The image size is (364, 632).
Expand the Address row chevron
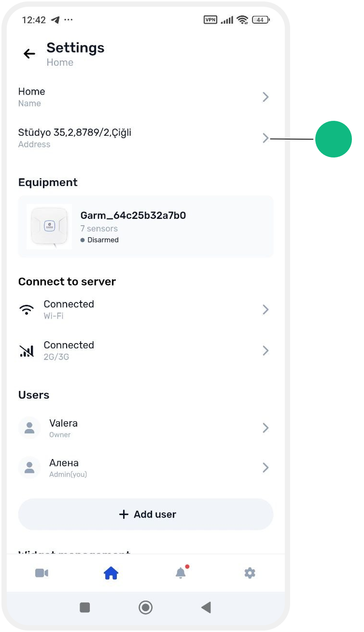pos(266,138)
